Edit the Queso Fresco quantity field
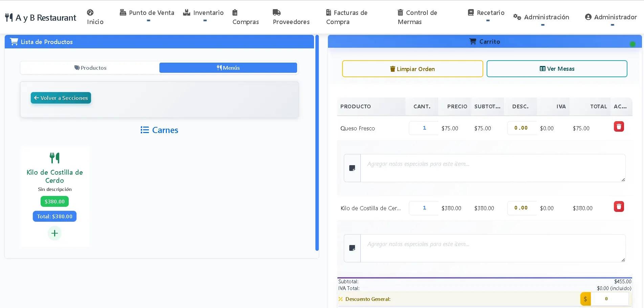This screenshot has height=308, width=644. pos(423,128)
